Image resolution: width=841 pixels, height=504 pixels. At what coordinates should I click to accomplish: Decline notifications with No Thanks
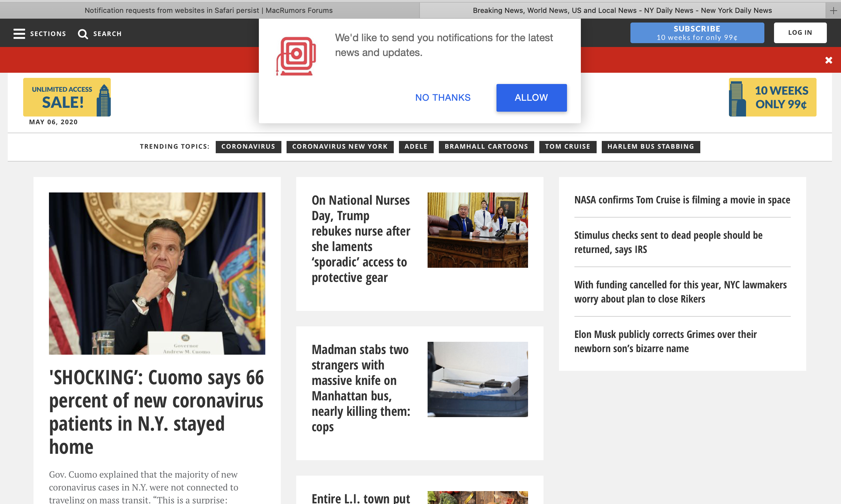pos(443,98)
